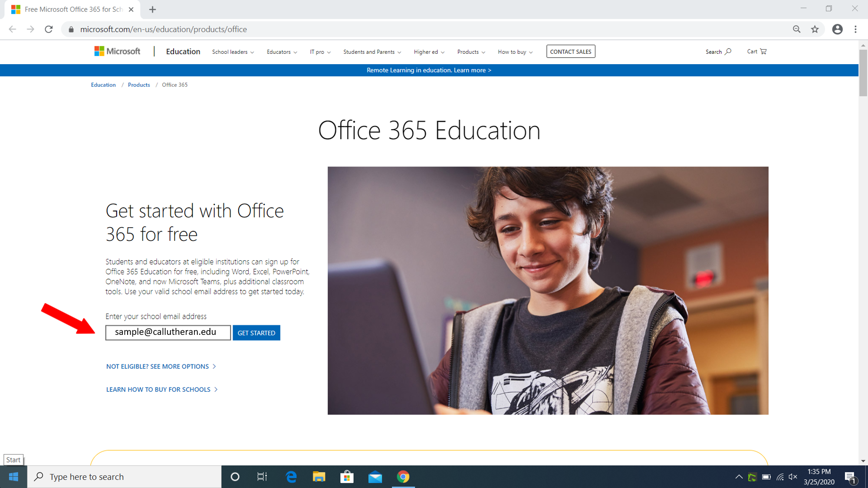Open the shopping Cart icon
Image resolution: width=868 pixels, height=488 pixels.
coord(756,51)
